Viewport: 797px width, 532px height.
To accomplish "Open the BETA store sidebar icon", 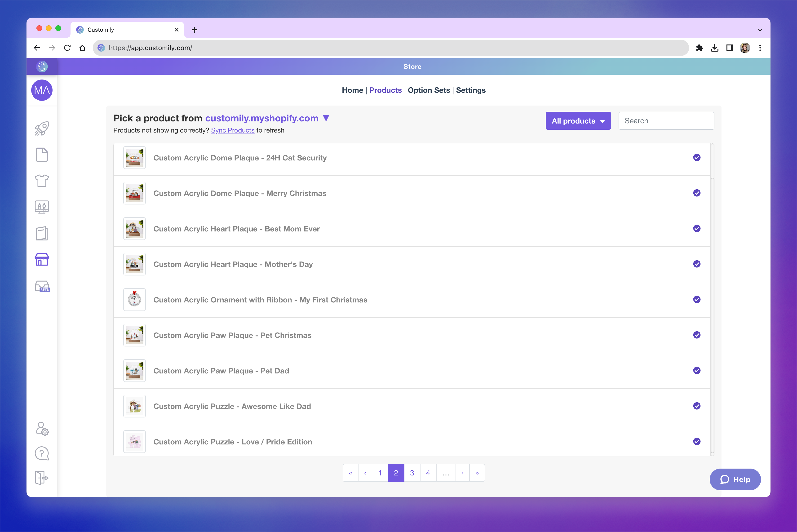I will click(42, 286).
